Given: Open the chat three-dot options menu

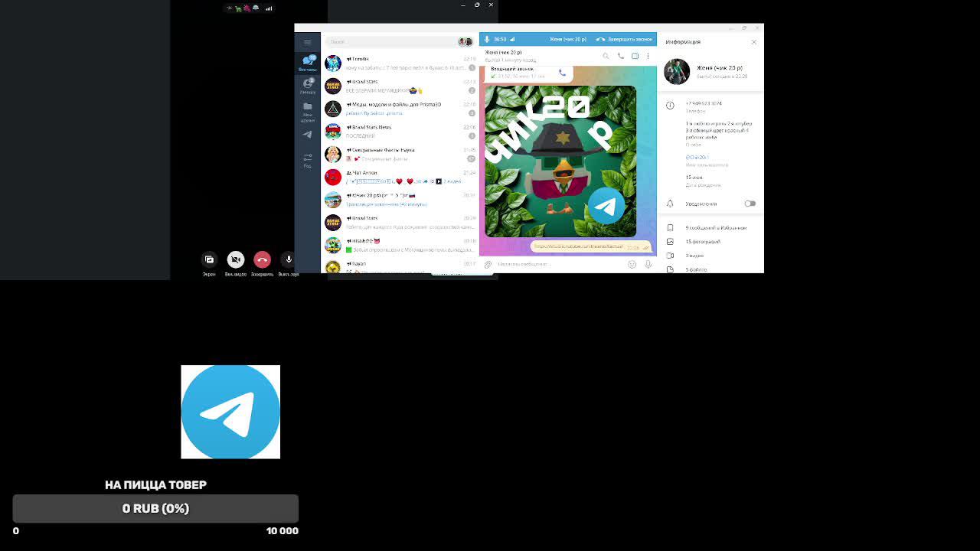Looking at the screenshot, I should click(x=648, y=56).
